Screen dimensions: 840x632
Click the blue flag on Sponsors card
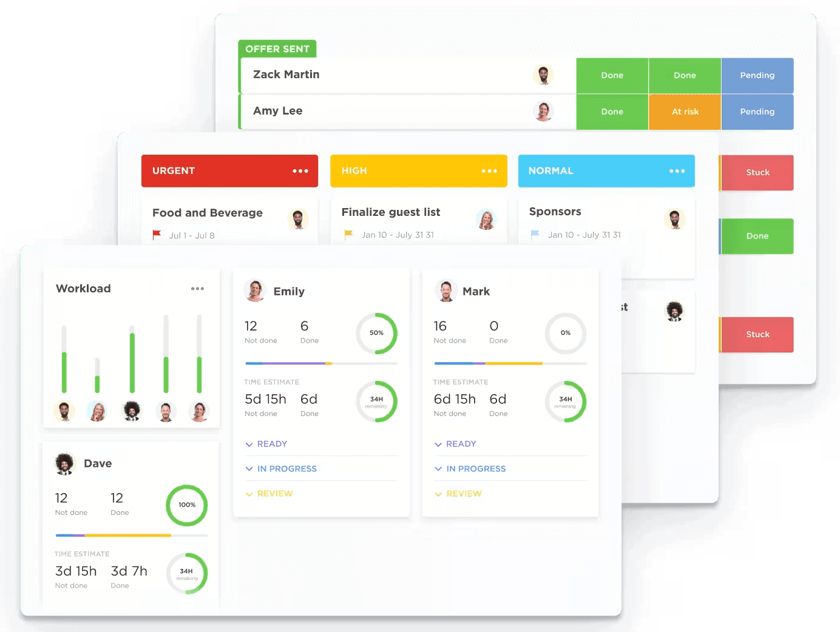coord(535,234)
